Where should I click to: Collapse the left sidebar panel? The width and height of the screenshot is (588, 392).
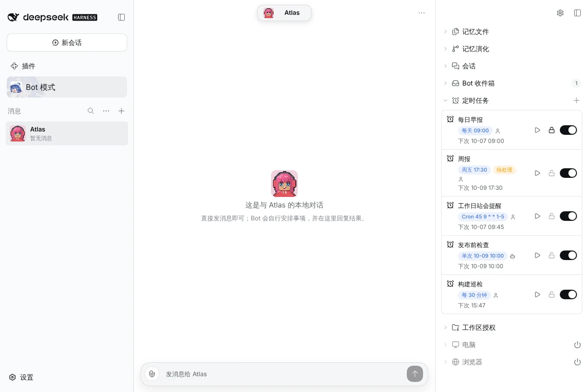click(x=121, y=17)
